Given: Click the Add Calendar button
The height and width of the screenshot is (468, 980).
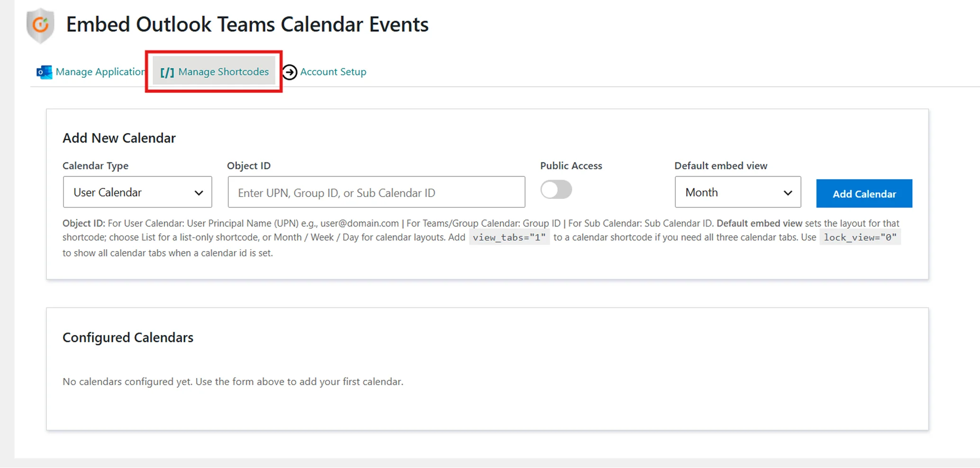Looking at the screenshot, I should click(864, 193).
